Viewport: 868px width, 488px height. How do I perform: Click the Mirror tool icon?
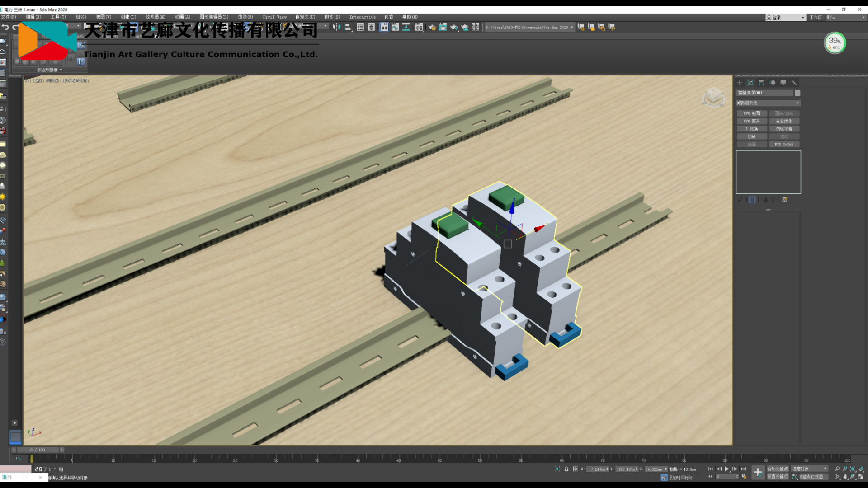point(336,27)
